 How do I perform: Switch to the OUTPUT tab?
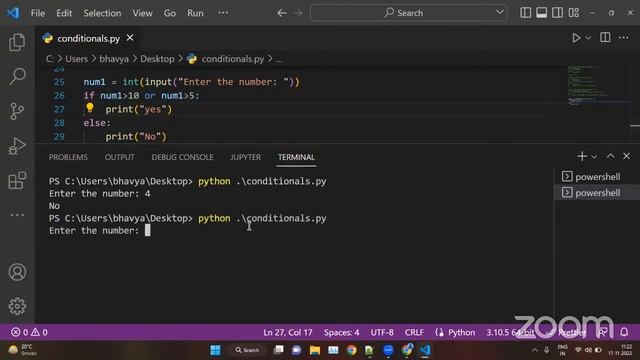(x=120, y=157)
